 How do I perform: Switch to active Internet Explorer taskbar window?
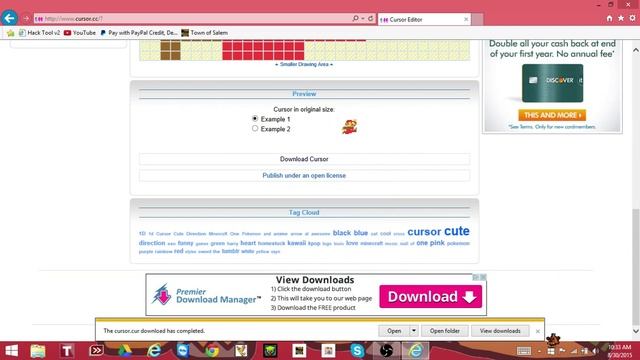(x=416, y=351)
